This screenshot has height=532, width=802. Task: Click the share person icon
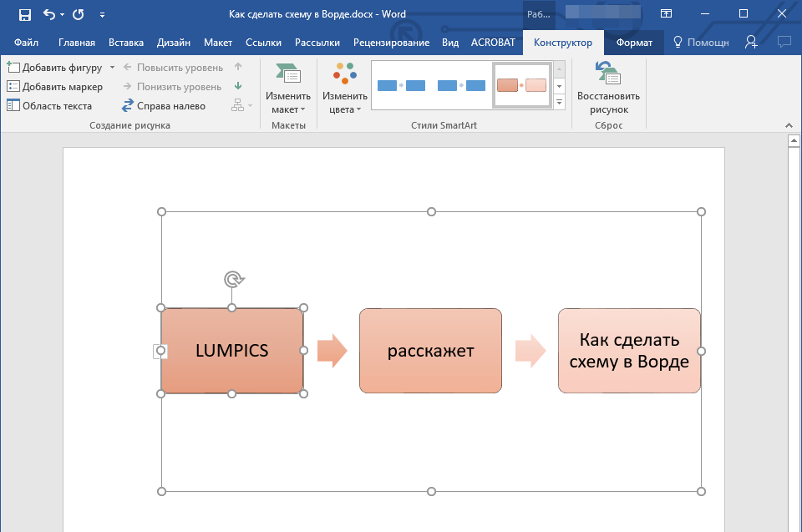(752, 42)
